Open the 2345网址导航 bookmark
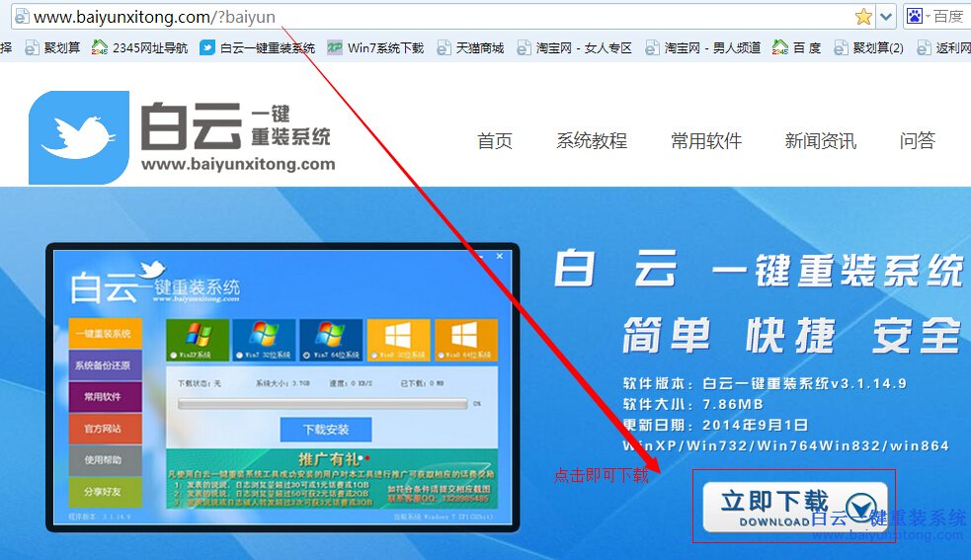The image size is (971, 560). 139,47
